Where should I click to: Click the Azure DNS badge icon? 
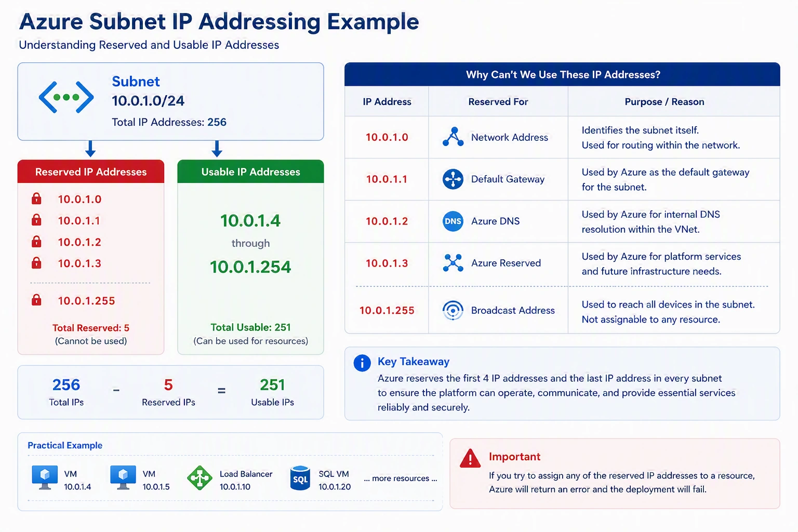(x=453, y=221)
